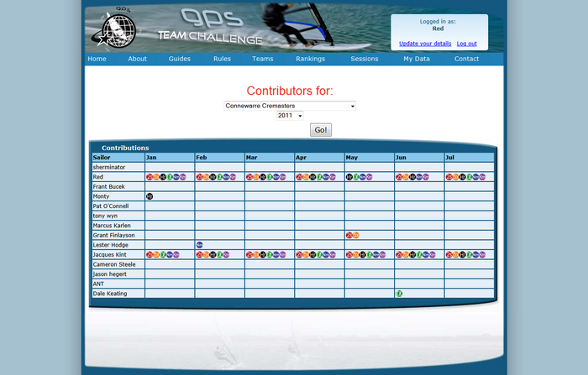Click the Log out link
588x375 pixels.
coord(466,44)
